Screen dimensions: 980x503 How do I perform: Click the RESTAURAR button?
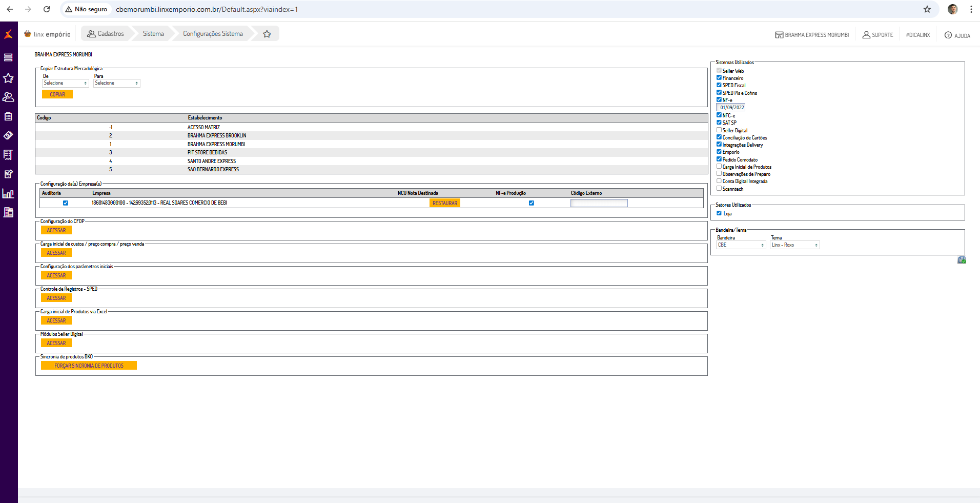(x=445, y=203)
